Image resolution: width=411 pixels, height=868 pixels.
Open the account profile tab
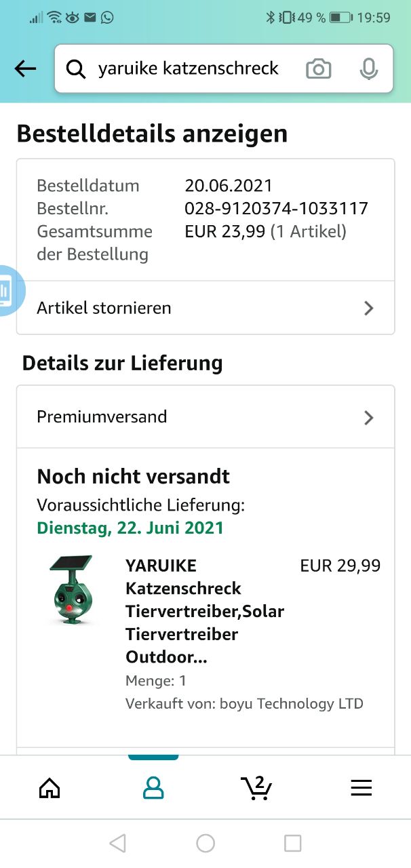(153, 787)
